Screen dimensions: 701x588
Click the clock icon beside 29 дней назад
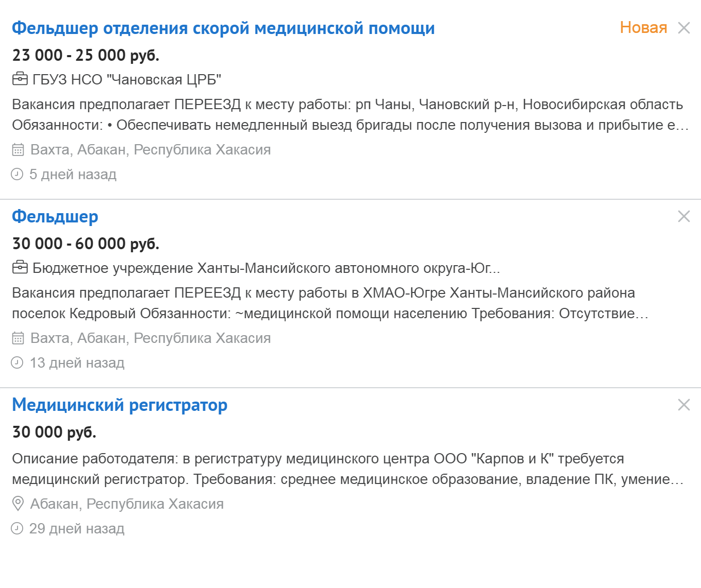click(17, 528)
